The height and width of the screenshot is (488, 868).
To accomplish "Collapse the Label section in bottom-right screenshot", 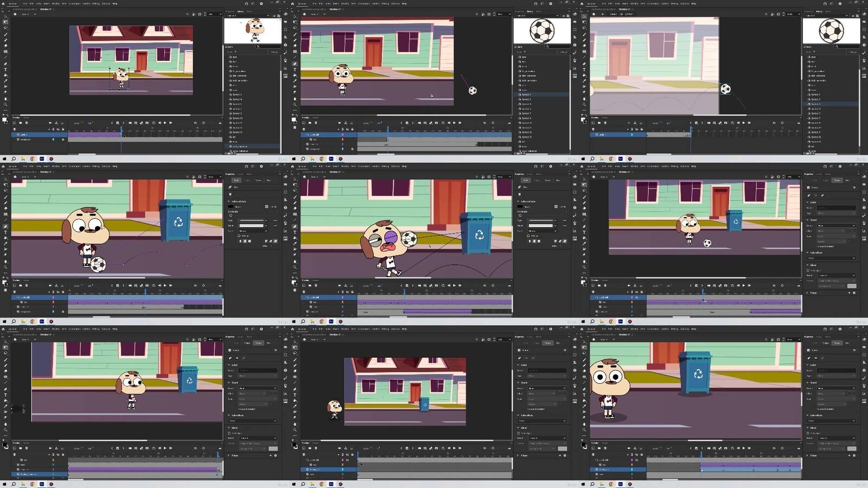I will coord(807,365).
